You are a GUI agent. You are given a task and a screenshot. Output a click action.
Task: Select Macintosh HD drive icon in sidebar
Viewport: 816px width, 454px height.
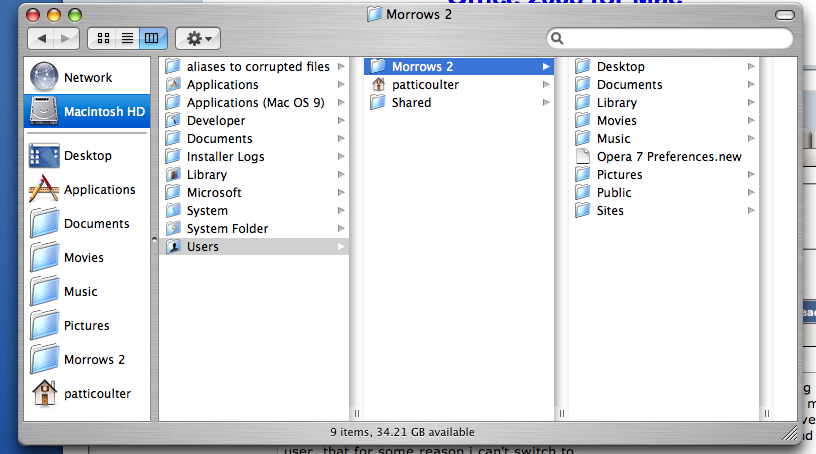[x=44, y=111]
